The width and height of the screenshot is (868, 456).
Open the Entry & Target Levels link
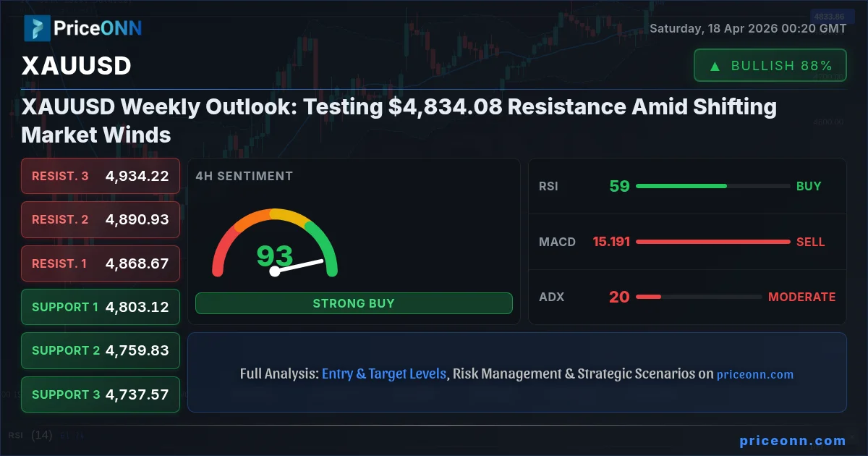384,374
